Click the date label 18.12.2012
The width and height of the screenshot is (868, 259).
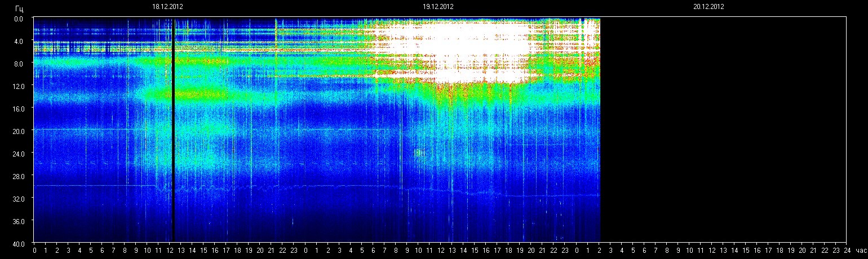coord(167,7)
